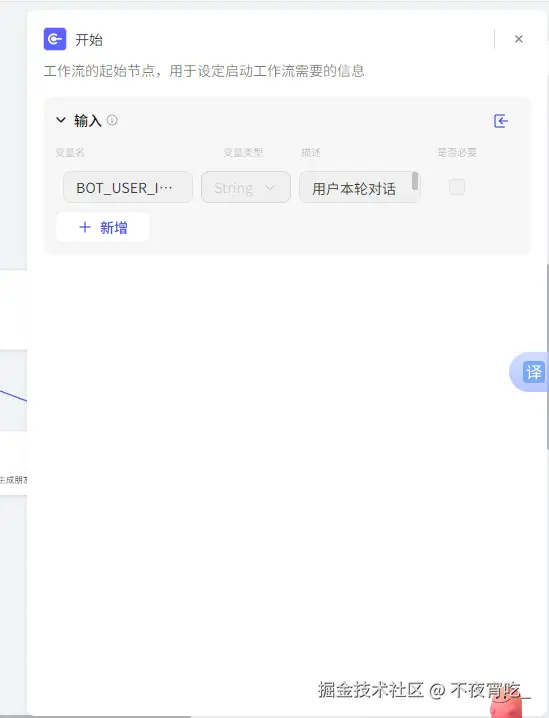Click the 开始 panel title
The width and height of the screenshot is (549, 718).
(x=89, y=40)
